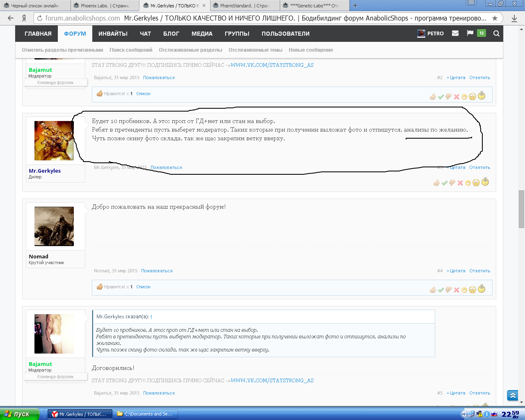Open the ЧАТ menu item
Screen dimensions: 525x420
[x=145, y=34]
